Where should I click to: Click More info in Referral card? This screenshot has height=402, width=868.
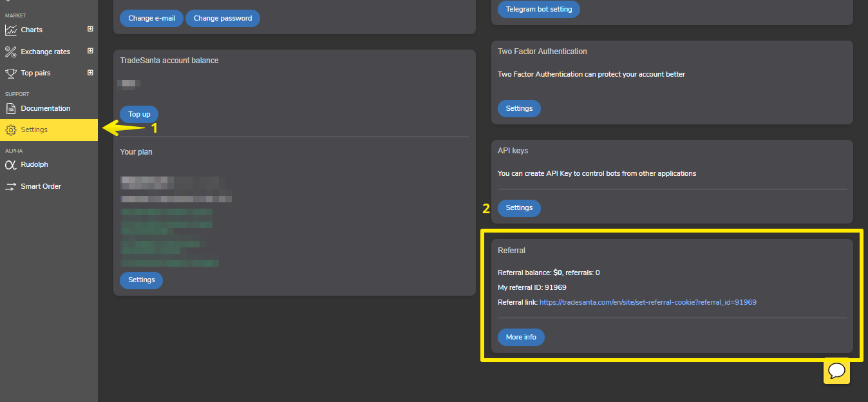[521, 337]
